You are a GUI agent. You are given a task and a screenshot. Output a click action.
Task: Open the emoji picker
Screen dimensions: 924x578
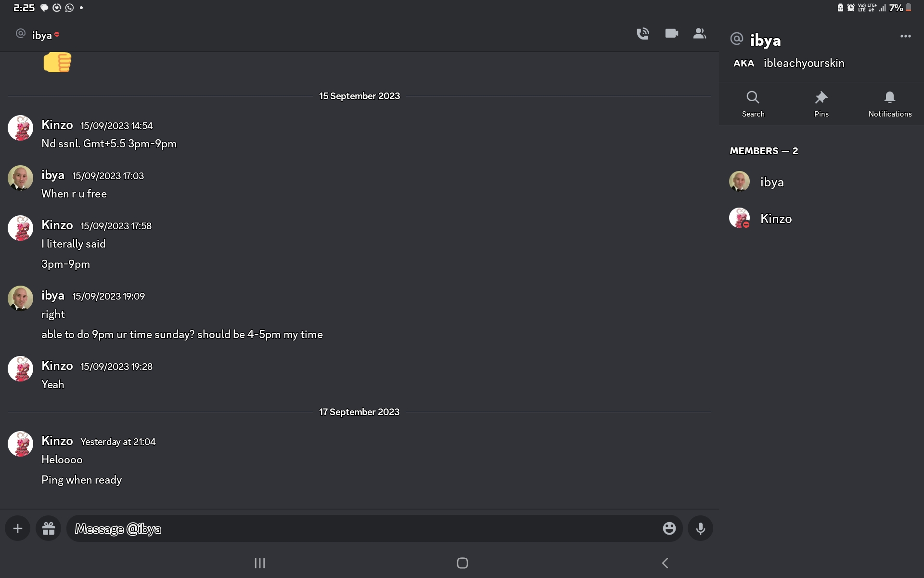668,528
